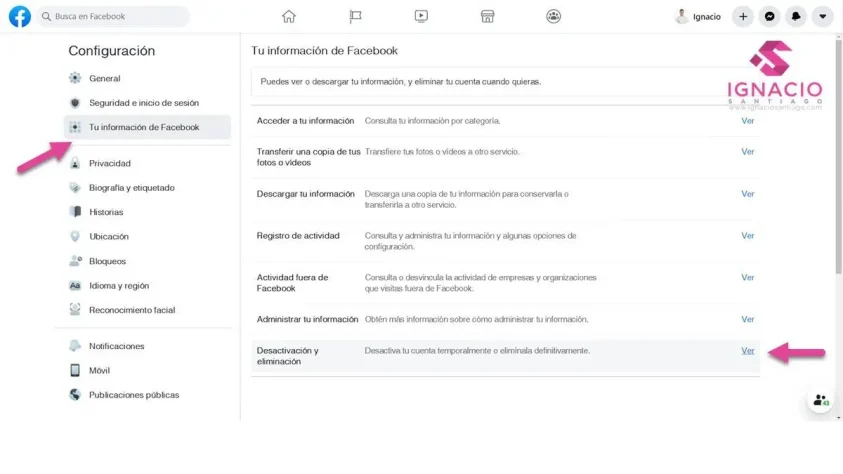This screenshot has height=474, width=843.
Task: Click Ver for Desactivación y eliminación
Action: pos(747,350)
